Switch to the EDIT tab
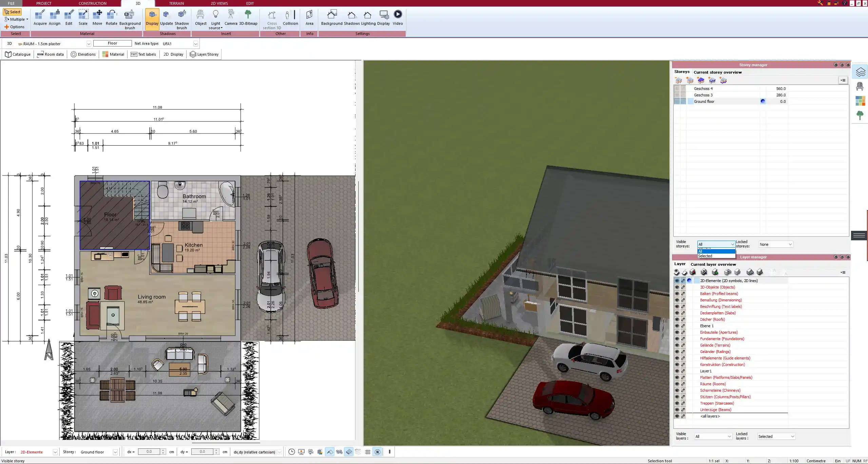This screenshot has width=868, height=464. pos(250,3)
